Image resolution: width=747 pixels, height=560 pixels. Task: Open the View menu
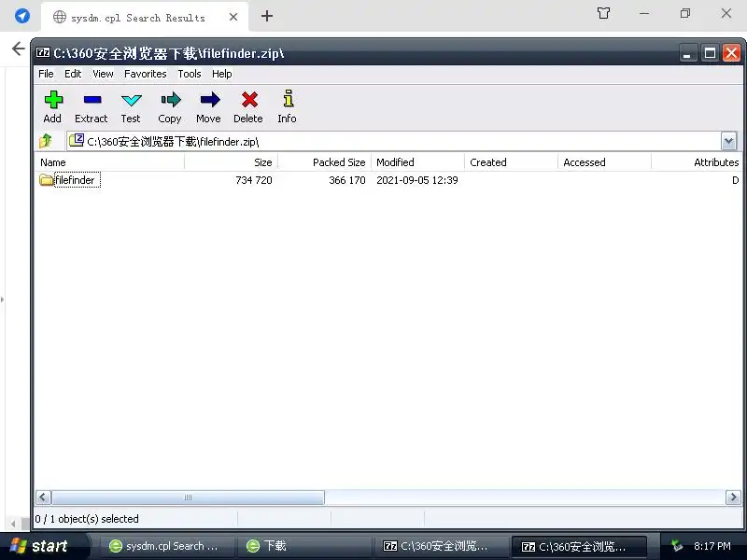pyautogui.click(x=103, y=74)
